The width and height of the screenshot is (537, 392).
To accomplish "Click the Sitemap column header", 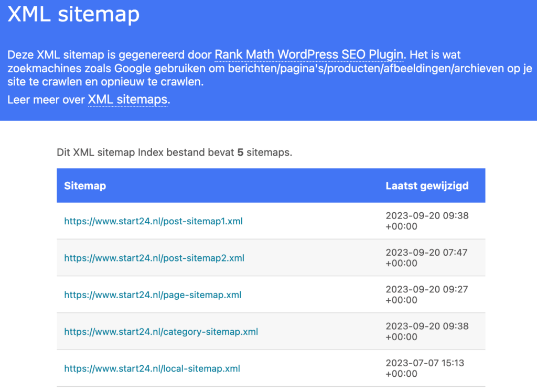I will tap(84, 186).
